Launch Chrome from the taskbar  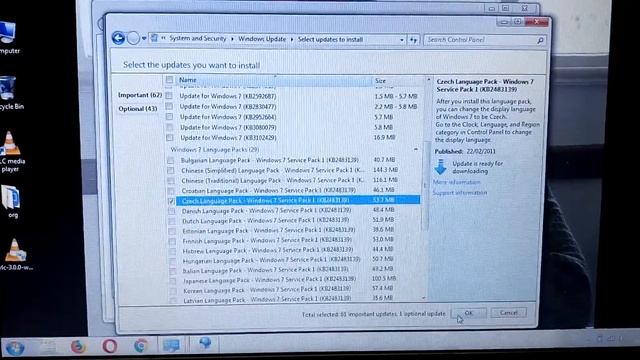point(141,346)
